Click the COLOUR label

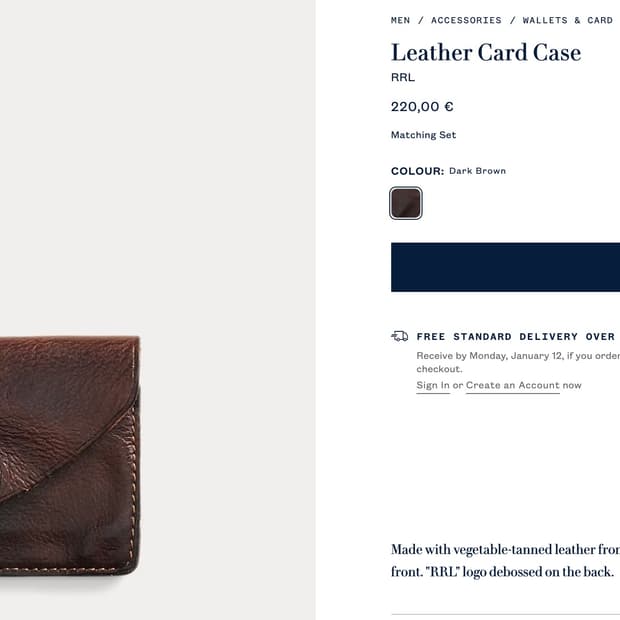418,171
